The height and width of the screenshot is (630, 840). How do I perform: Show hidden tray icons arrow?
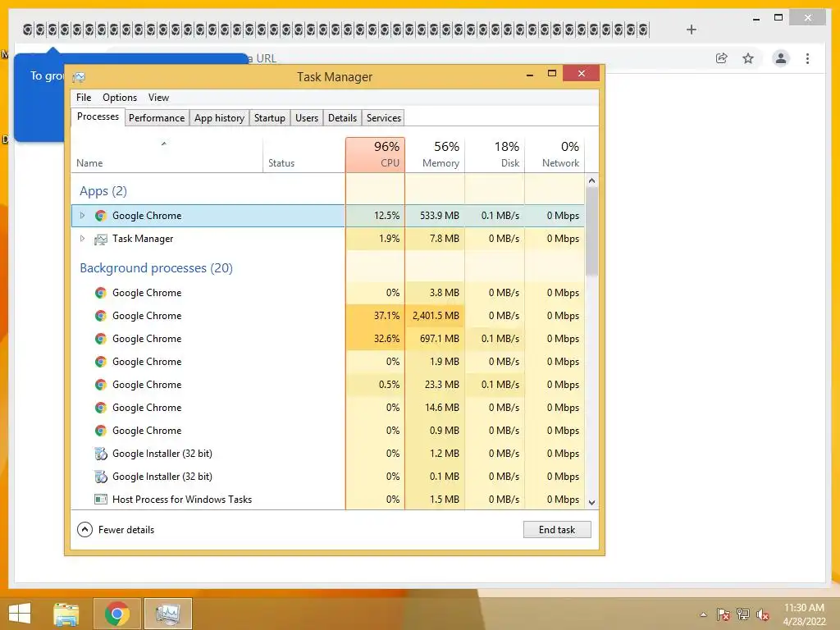(703, 614)
